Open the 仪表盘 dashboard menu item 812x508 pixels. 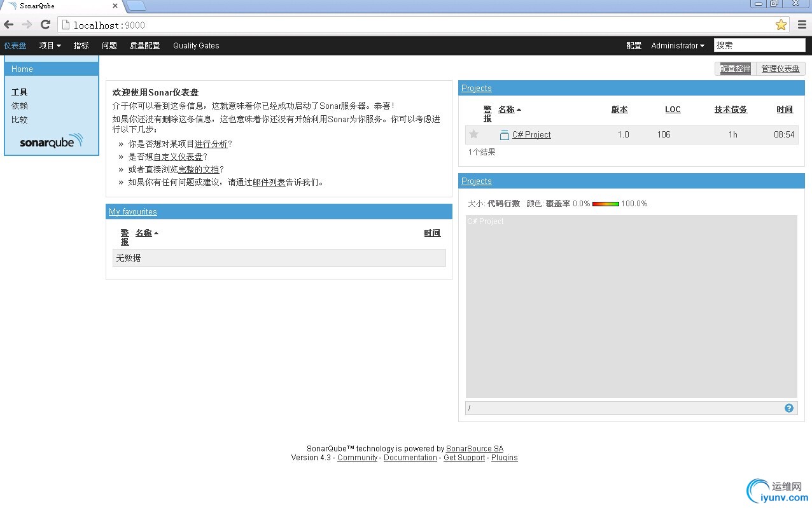point(15,46)
